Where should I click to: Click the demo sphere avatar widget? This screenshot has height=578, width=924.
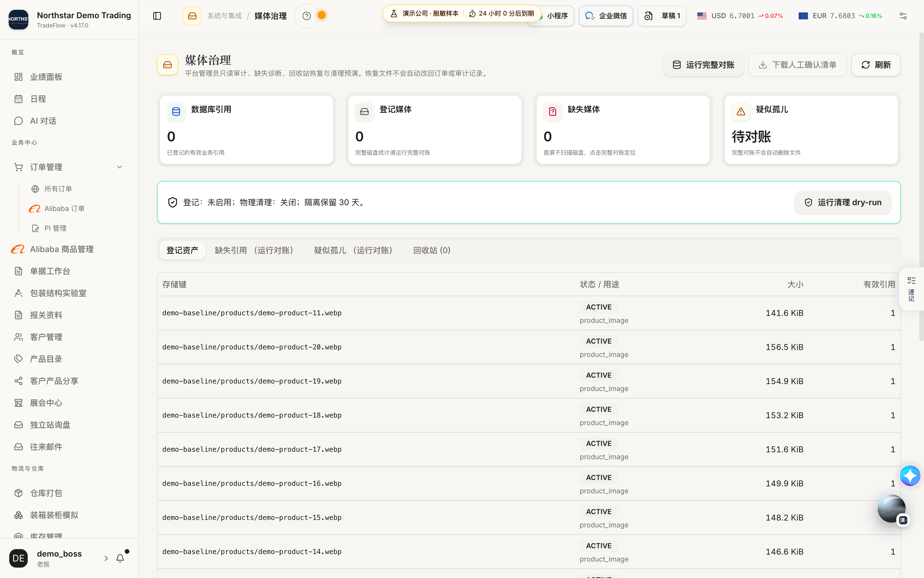tap(892, 509)
